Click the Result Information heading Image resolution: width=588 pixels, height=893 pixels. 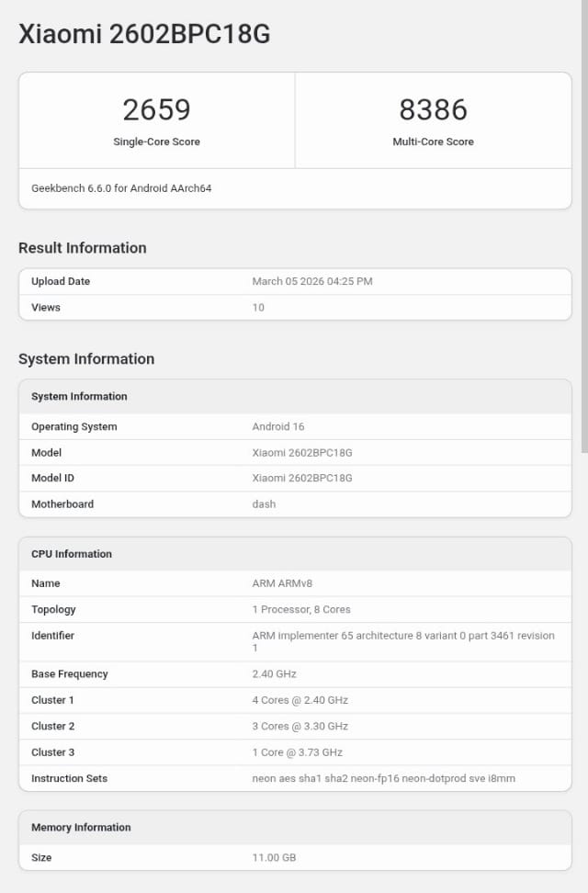83,248
